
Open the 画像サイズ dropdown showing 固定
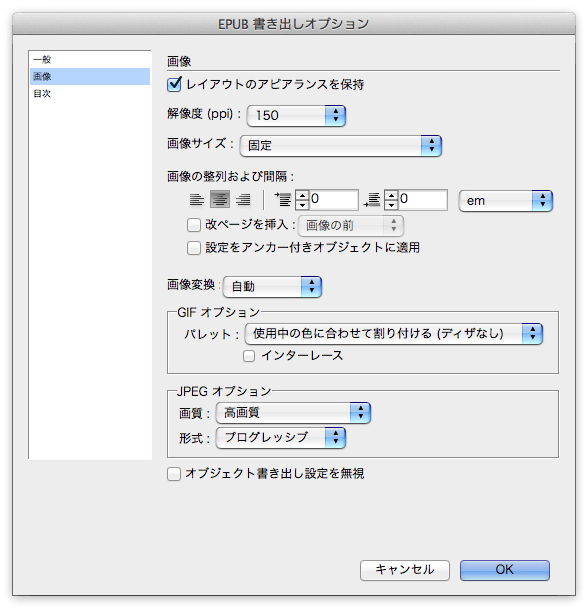pos(341,146)
